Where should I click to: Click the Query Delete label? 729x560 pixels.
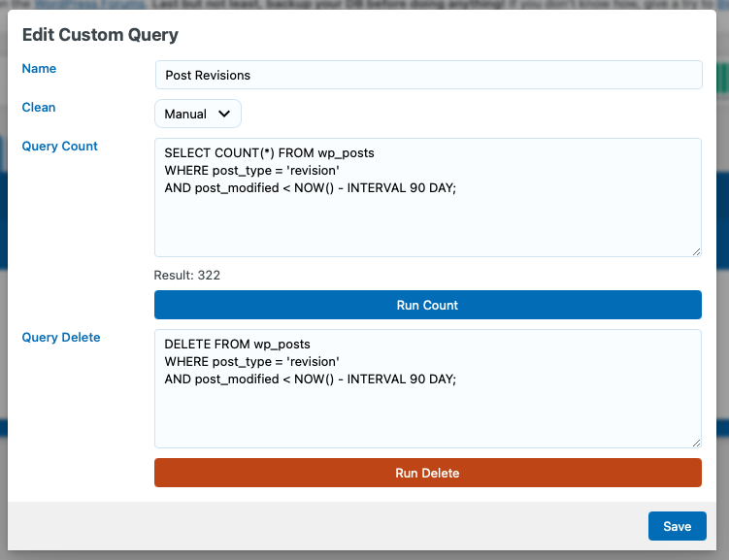(x=61, y=338)
